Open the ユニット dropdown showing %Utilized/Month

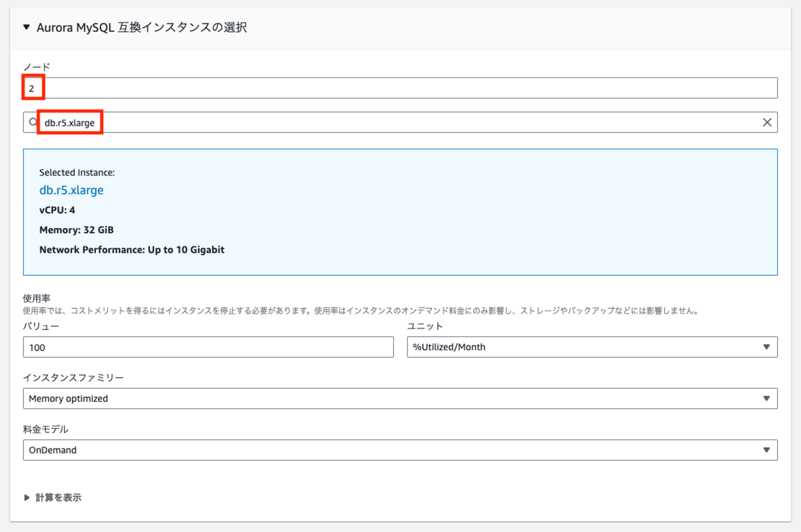592,347
